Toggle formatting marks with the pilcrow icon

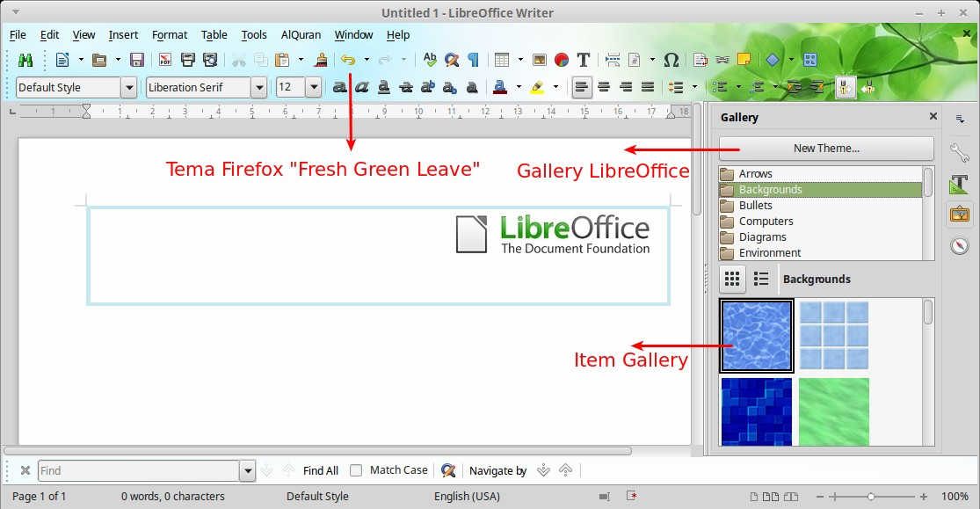click(472, 60)
